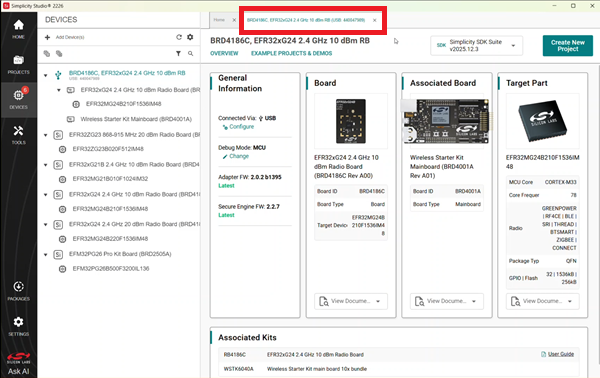Select EFR32ZG23B020F512IM48 tree row
Viewport: 600px width, 378px height.
pos(108,149)
